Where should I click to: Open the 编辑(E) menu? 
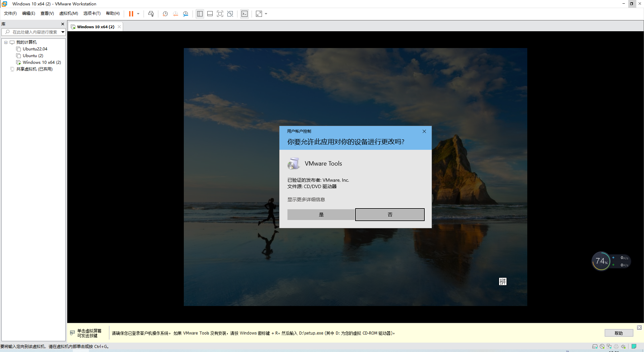tap(29, 13)
